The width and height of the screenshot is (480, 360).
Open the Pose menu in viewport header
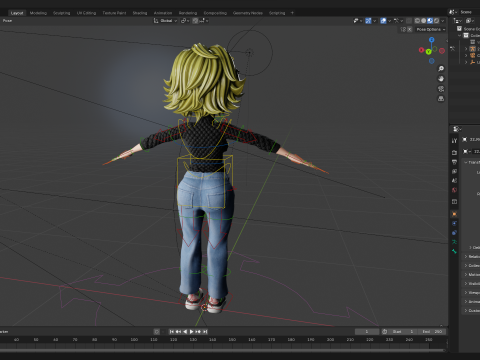pos(7,21)
